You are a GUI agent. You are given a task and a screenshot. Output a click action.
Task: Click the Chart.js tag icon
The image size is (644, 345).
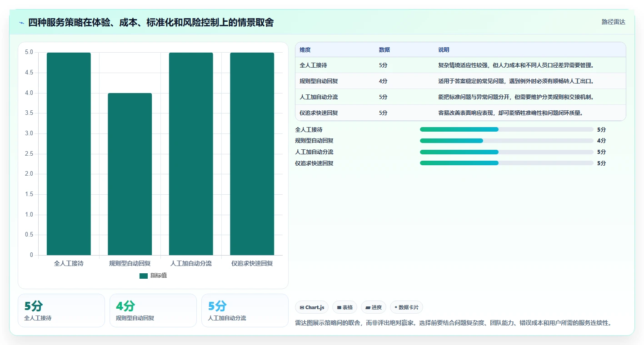[x=302, y=308]
